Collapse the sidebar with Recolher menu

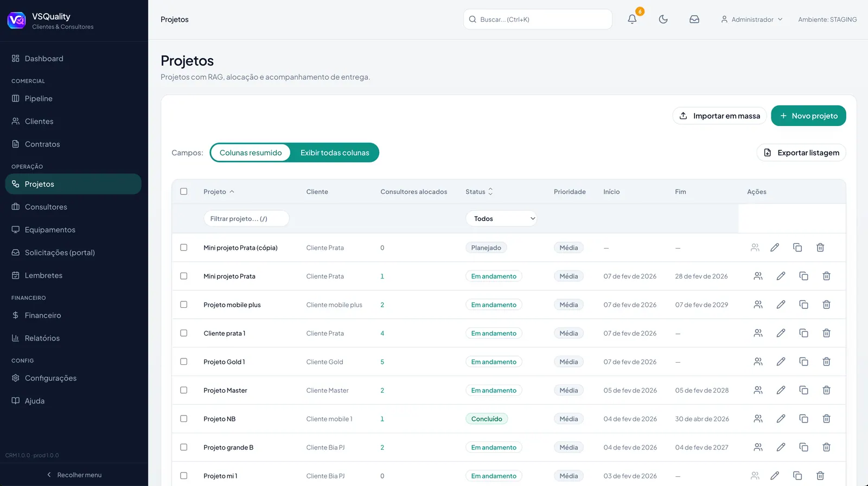pos(74,475)
